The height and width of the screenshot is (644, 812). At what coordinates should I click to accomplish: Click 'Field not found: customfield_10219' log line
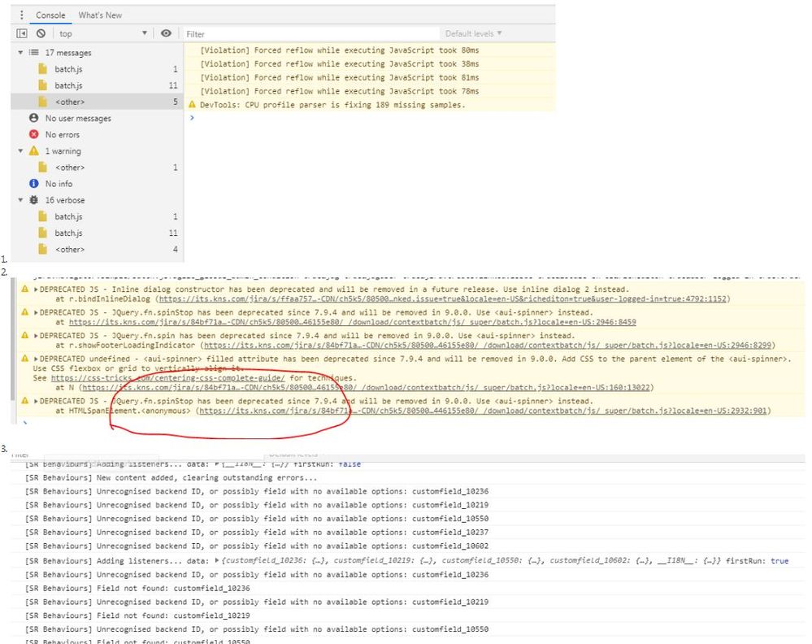pyautogui.click(x=137, y=616)
